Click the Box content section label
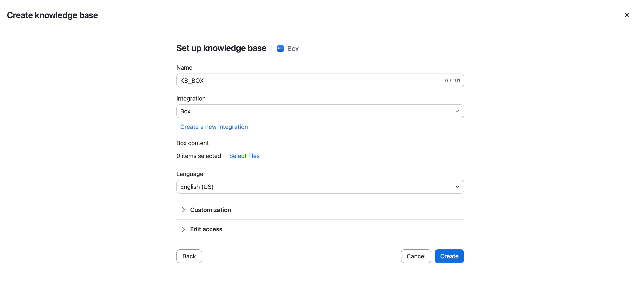The width and height of the screenshot is (644, 292). tap(192, 143)
